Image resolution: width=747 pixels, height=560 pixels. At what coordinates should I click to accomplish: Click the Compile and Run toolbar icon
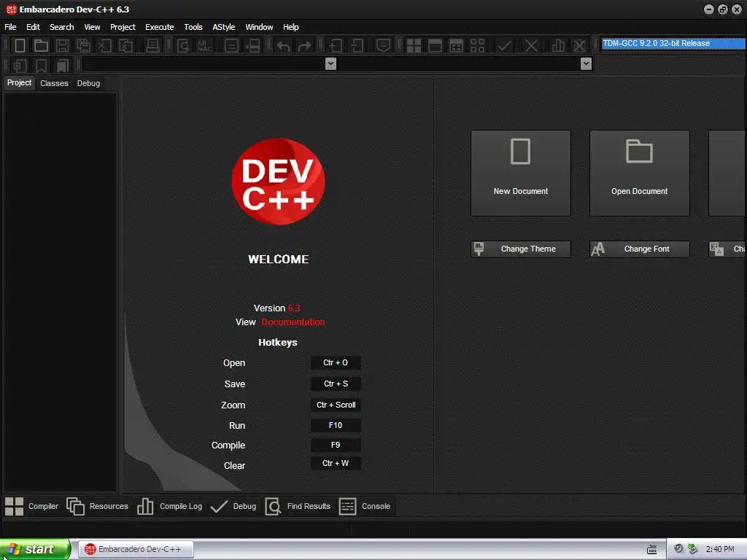coord(456,46)
